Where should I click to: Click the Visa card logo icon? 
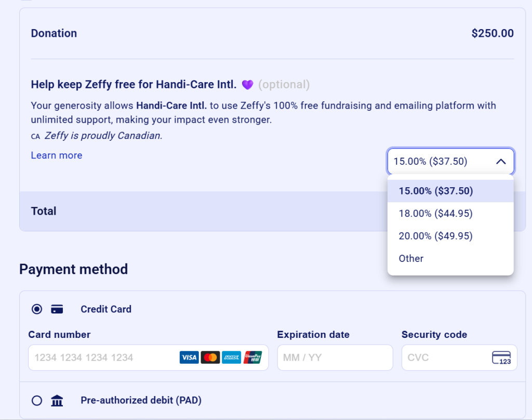point(189,357)
